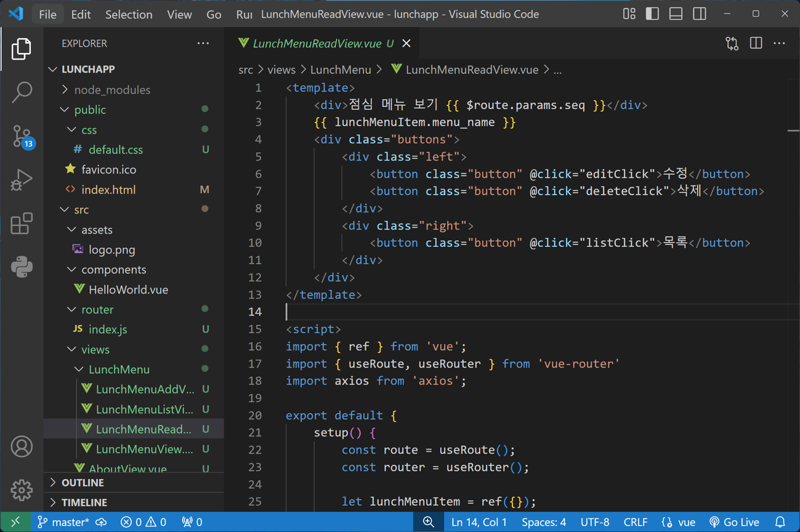Click the synchronize changes cloud icon

click(102, 522)
